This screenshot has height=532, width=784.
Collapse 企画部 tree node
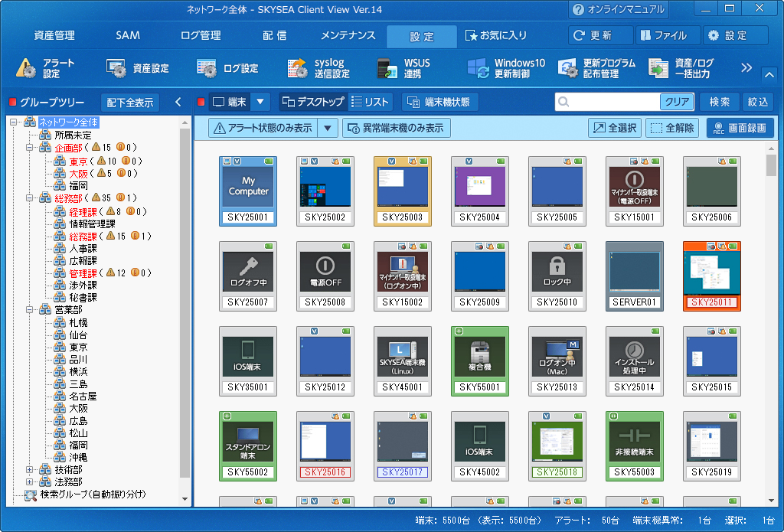point(29,148)
